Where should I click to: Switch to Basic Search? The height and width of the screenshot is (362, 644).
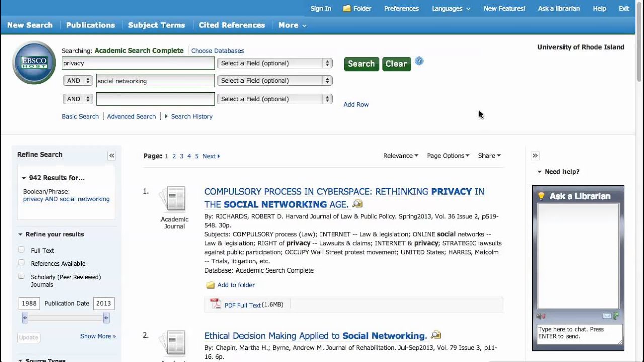coord(80,116)
